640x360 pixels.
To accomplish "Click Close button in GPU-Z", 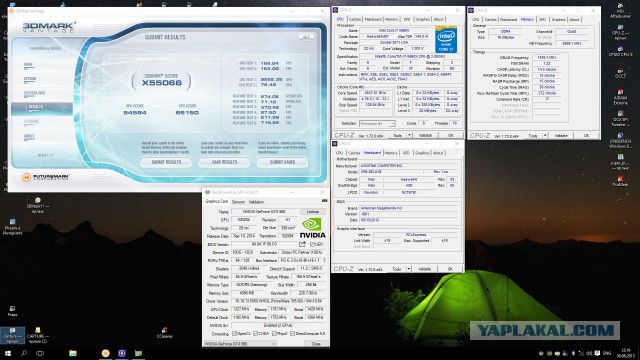I will coord(316,344).
